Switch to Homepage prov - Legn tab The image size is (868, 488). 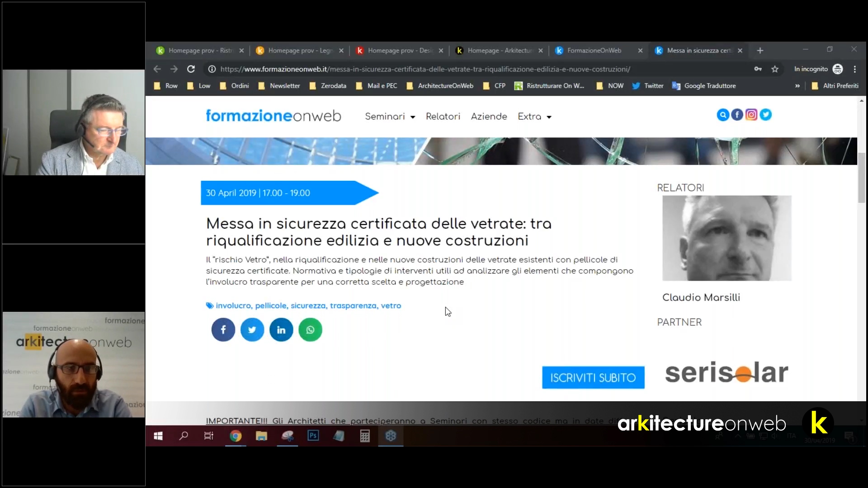click(300, 51)
